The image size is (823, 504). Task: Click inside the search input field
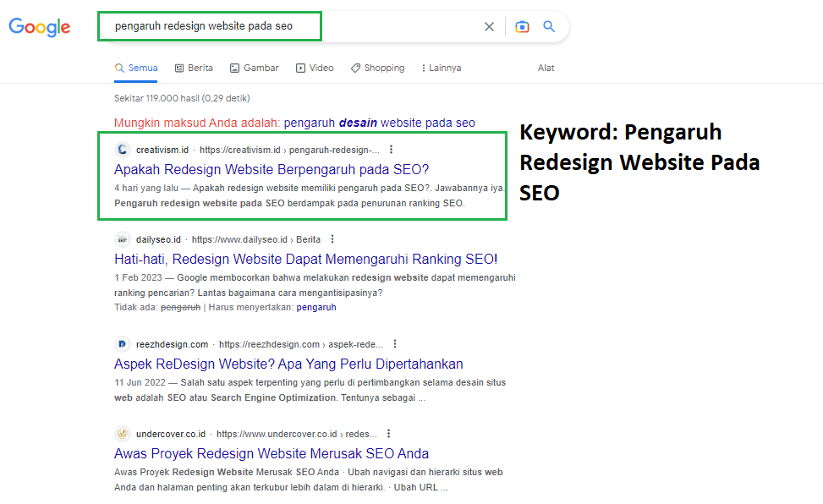point(254,26)
